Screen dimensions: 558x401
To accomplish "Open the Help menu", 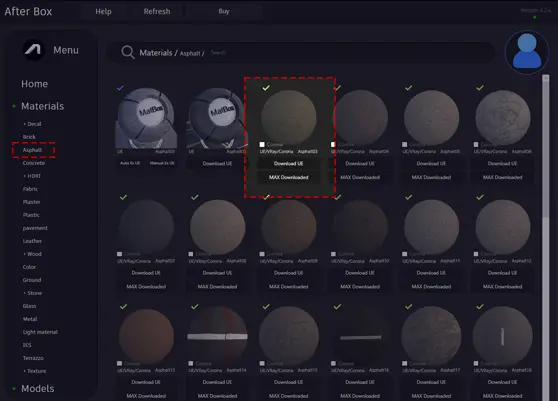I will 103,11.
